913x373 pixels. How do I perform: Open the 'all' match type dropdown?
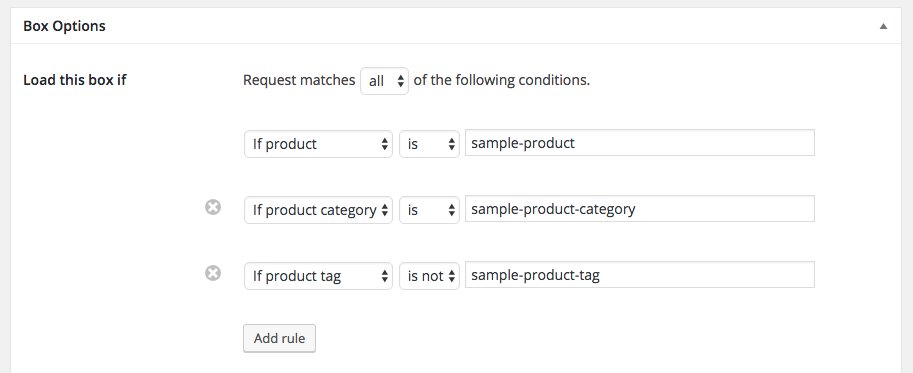pyautogui.click(x=384, y=81)
